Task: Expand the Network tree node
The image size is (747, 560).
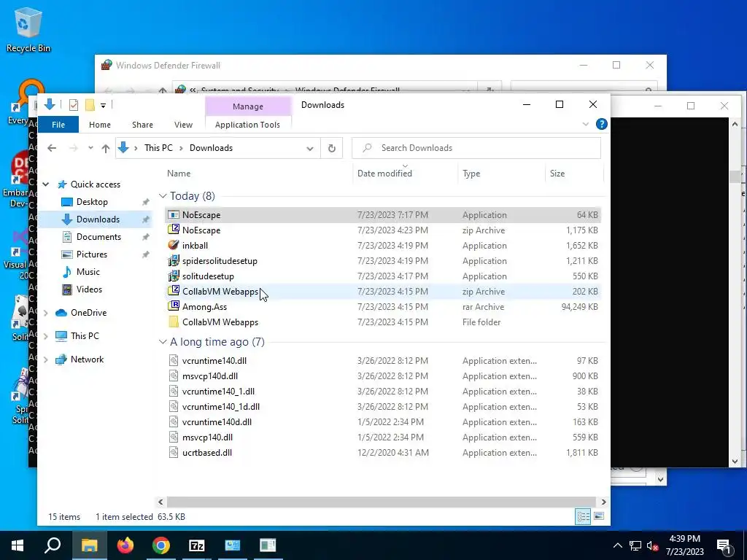Action: tap(46, 359)
